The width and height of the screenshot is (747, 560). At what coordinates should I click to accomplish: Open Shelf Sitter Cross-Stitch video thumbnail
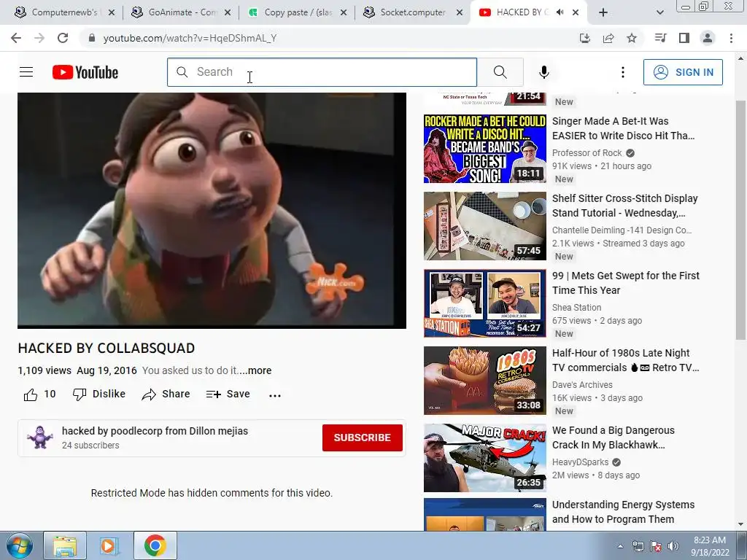(x=485, y=226)
